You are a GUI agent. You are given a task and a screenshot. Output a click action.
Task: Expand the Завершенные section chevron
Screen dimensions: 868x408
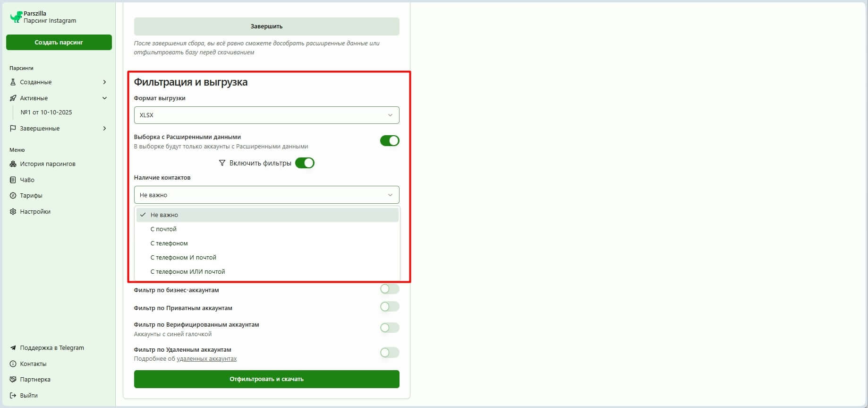click(x=104, y=128)
